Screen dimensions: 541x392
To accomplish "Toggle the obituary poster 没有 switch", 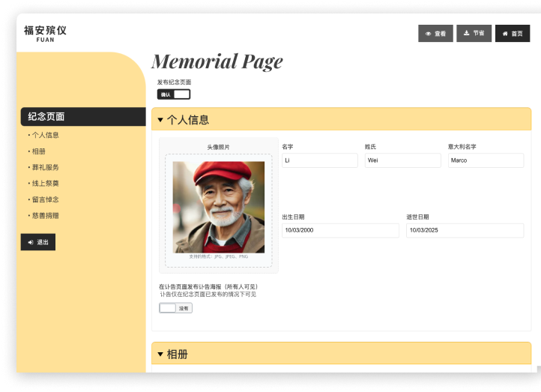I will tap(175, 308).
